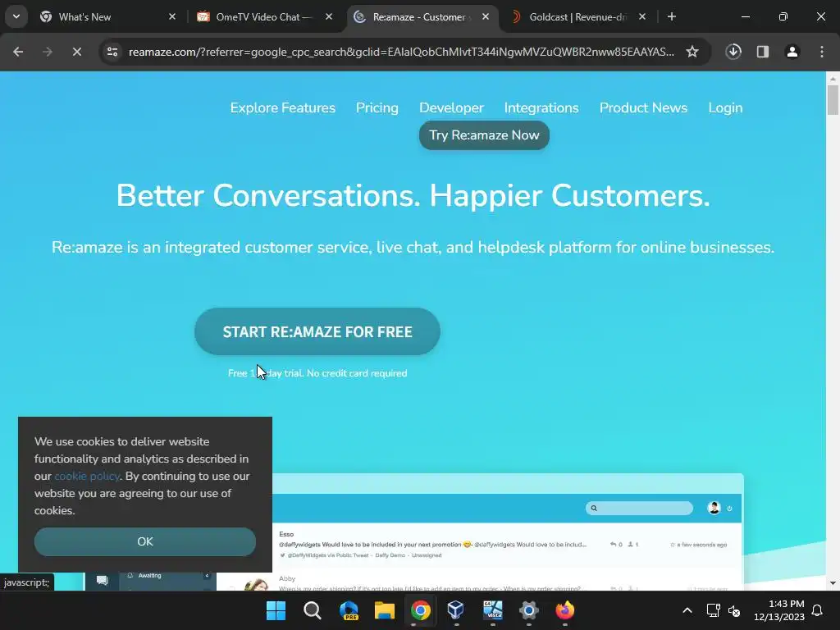The width and height of the screenshot is (840, 630).
Task: Open a new browser tab
Action: point(671,16)
